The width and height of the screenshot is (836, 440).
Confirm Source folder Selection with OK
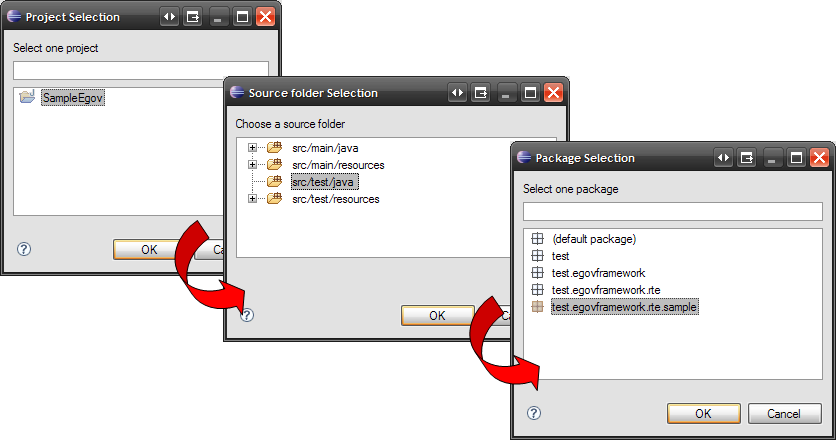click(437, 315)
